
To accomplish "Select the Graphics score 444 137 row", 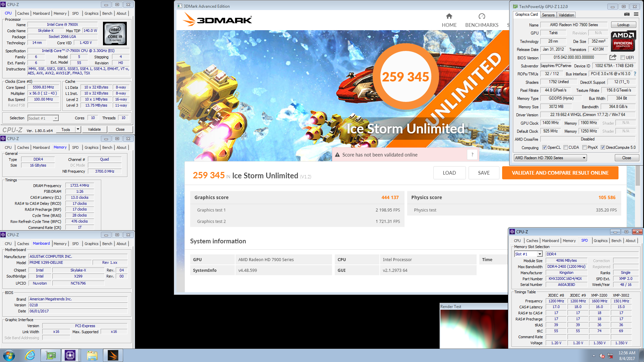I will click(x=297, y=197).
